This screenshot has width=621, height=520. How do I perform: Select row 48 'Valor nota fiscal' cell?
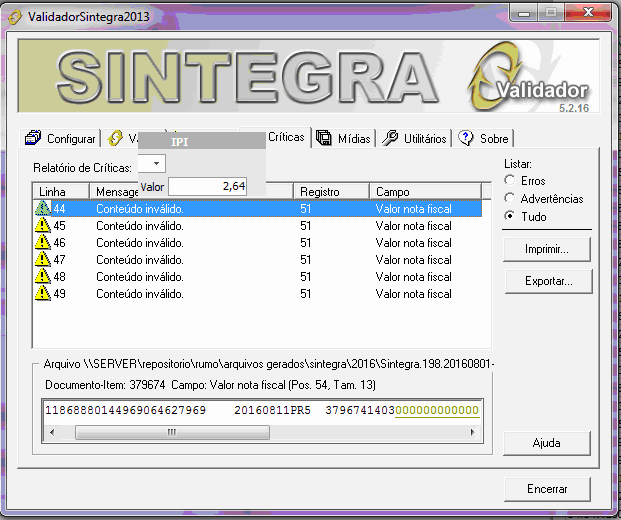click(413, 277)
